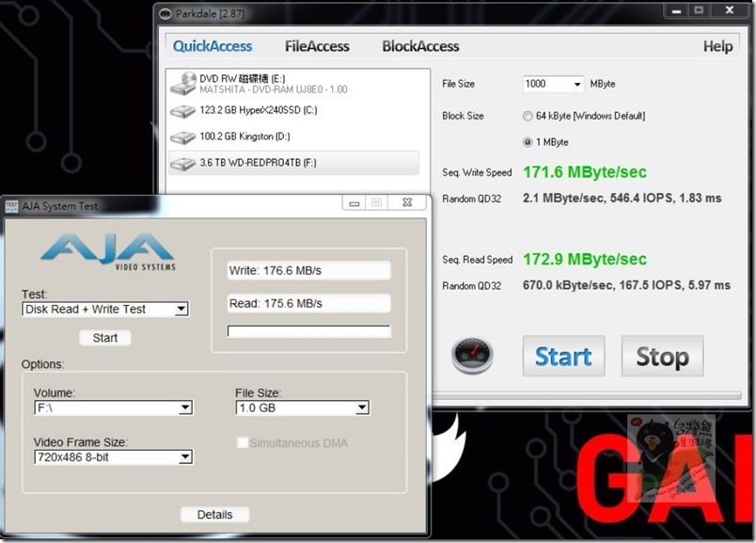
Task: Click the WD-REDPRO4TB F: drive icon
Action: (x=182, y=164)
